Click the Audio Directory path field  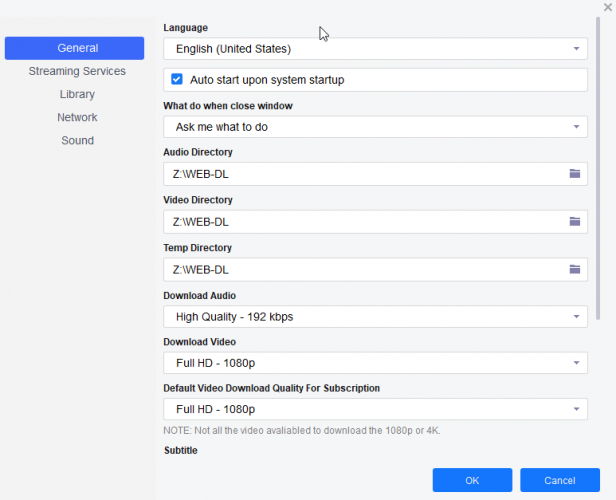[x=360, y=174]
